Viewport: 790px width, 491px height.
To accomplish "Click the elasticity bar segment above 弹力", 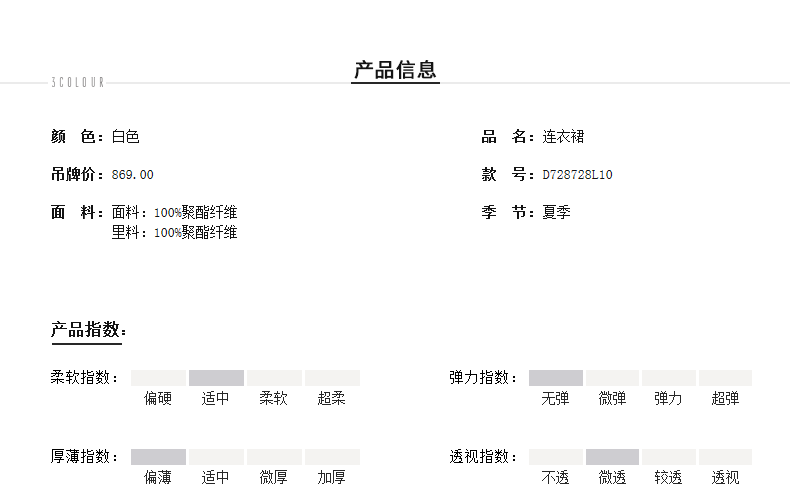I will point(669,378).
